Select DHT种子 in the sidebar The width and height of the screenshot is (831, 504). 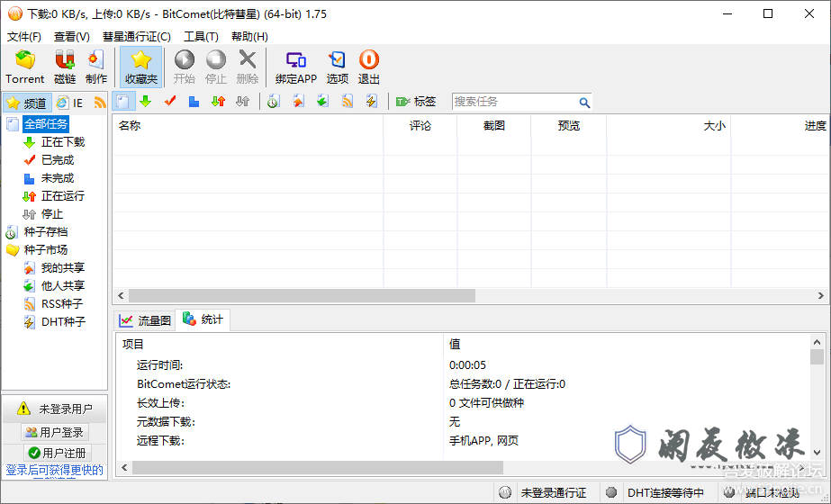(63, 322)
